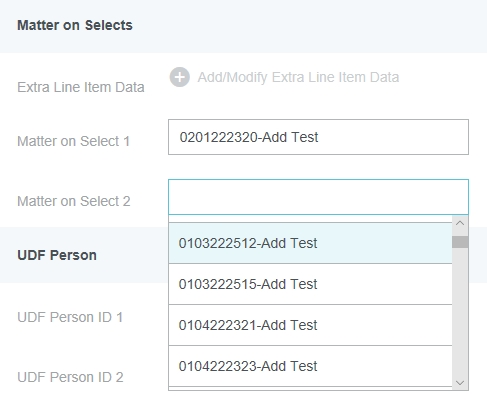Image resolution: width=487 pixels, height=402 pixels.
Task: Focus the Matter on Select 2 input field
Action: pyautogui.click(x=318, y=197)
